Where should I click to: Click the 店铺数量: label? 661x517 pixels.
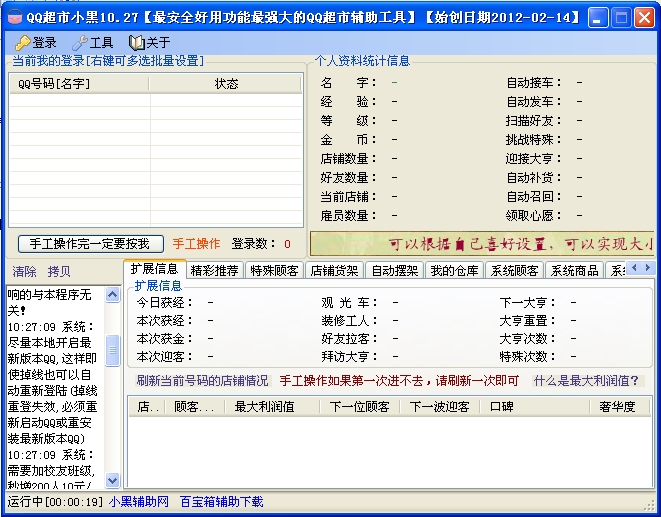click(x=349, y=159)
